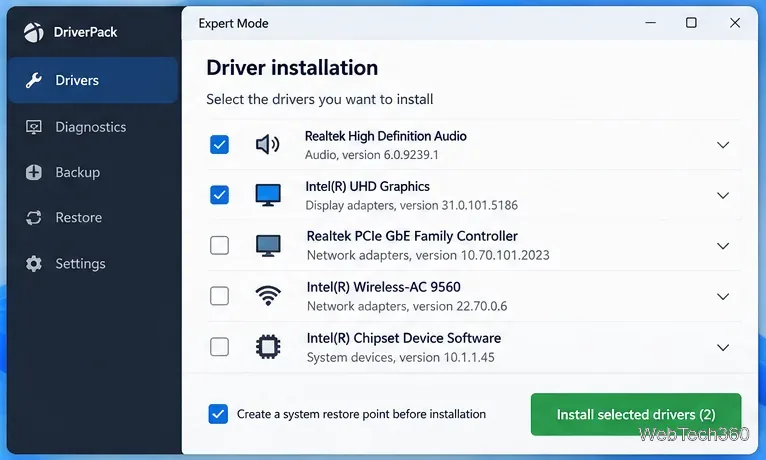The height and width of the screenshot is (460, 766).
Task: Switch to the Restore section label
Action: (x=79, y=217)
